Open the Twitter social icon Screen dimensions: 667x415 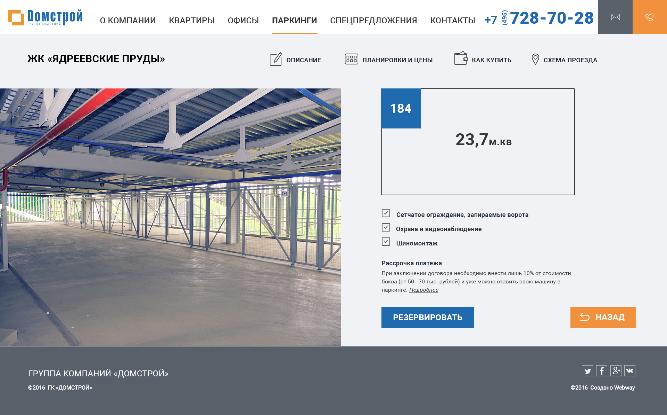point(587,371)
